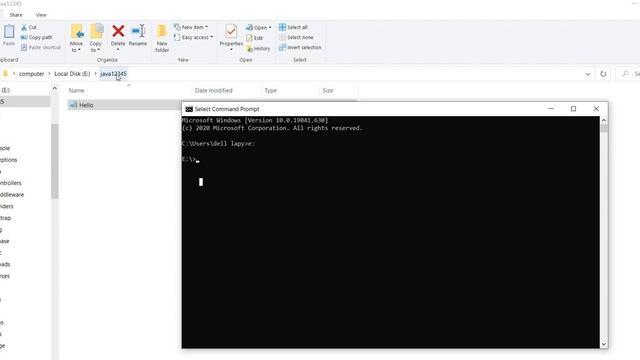Viewport: 640px width, 360px height.
Task: Expand the Open dropdown arrow
Action: (270, 27)
